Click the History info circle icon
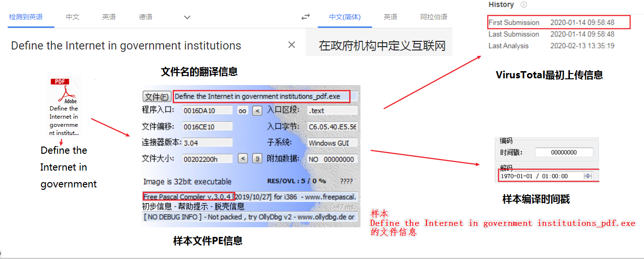This screenshot has width=644, height=259. point(524,5)
